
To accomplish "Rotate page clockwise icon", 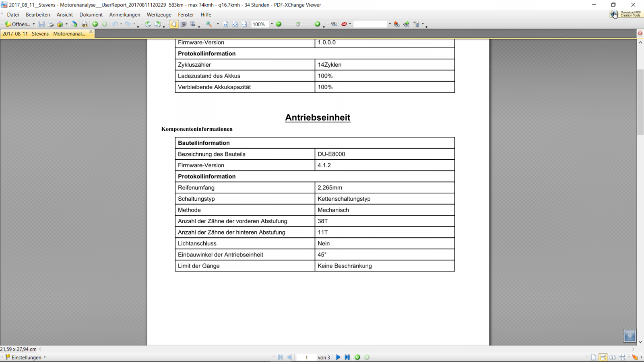I will pyautogui.click(x=157, y=24).
